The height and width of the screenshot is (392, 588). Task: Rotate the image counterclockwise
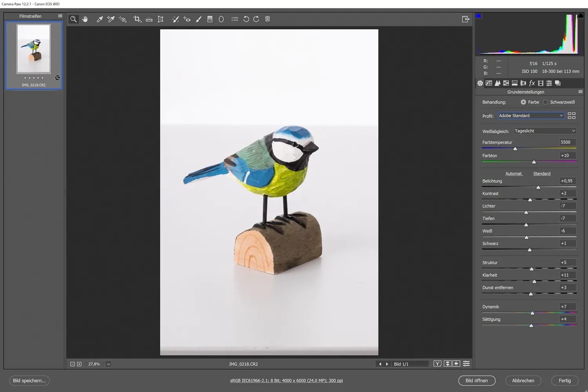click(246, 19)
